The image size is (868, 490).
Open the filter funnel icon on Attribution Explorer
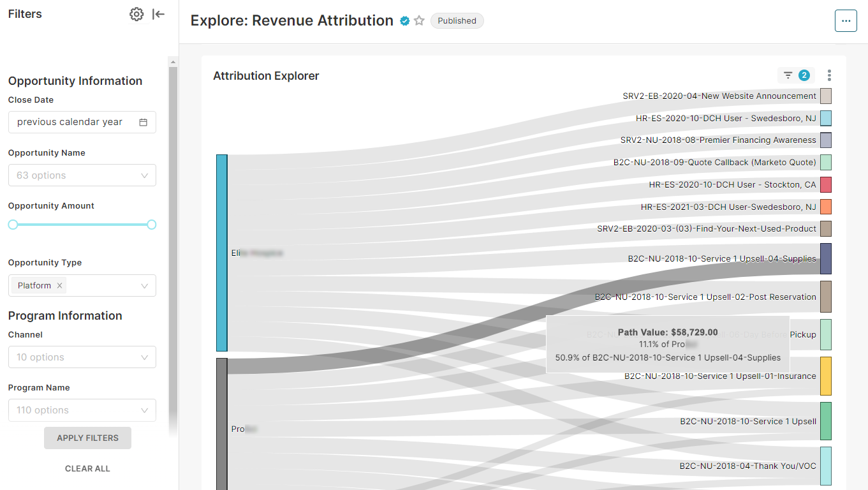[787, 75]
